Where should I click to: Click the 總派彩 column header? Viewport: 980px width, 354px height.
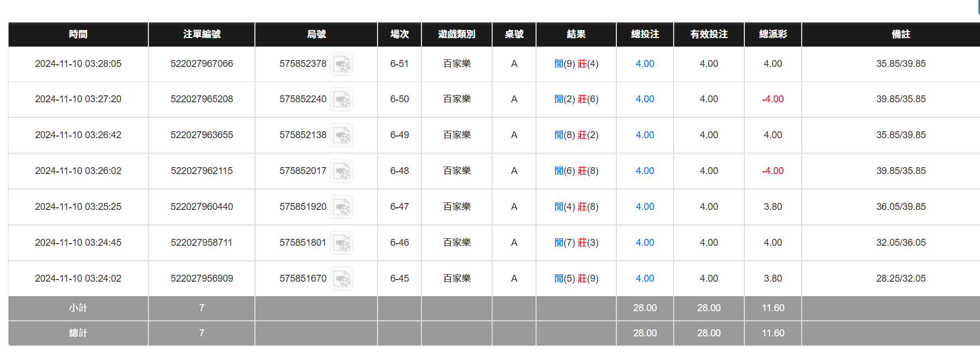pos(773,34)
